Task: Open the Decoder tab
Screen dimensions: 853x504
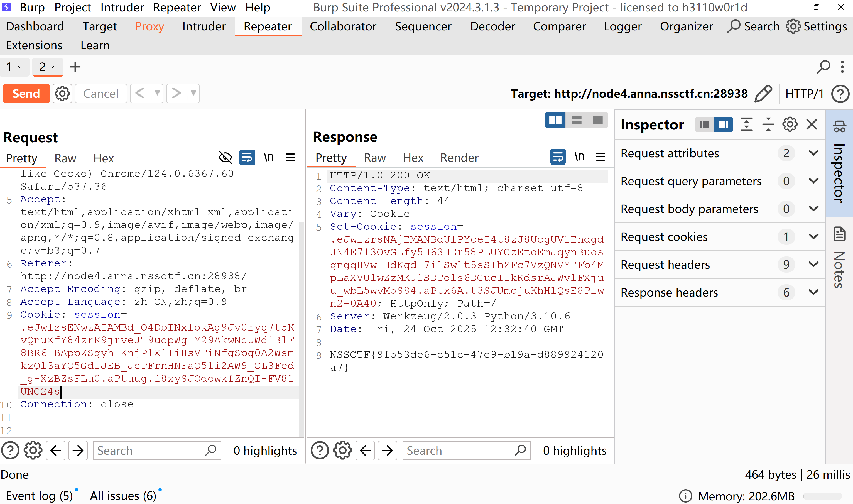Action: pyautogui.click(x=492, y=26)
